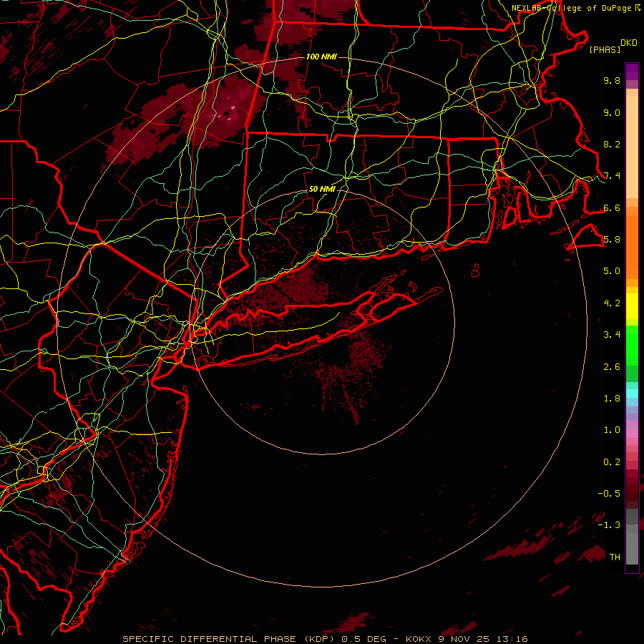Viewport: 644px width, 644px height.
Task: Click the 1.8 legend value
Action: click(x=612, y=399)
